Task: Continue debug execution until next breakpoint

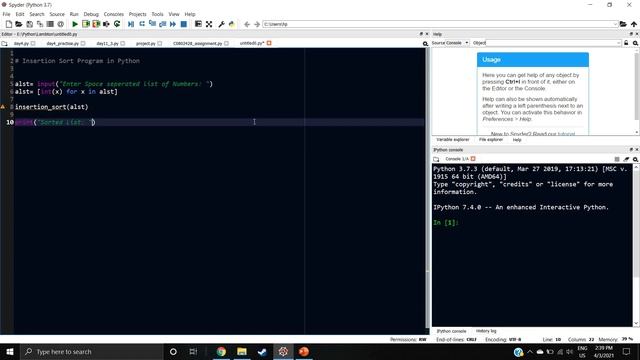Action: (x=173, y=24)
